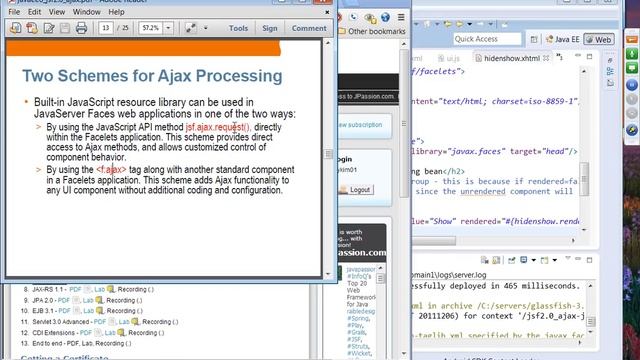Click the Quick Access field in Eclipse
The width and height of the screenshot is (640, 360).
(x=487, y=39)
